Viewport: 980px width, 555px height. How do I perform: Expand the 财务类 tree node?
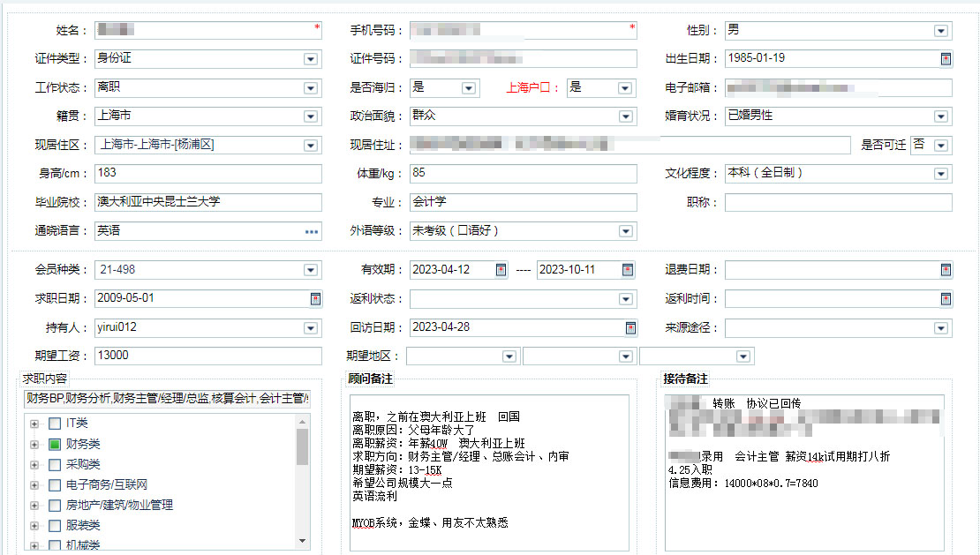pyautogui.click(x=34, y=445)
